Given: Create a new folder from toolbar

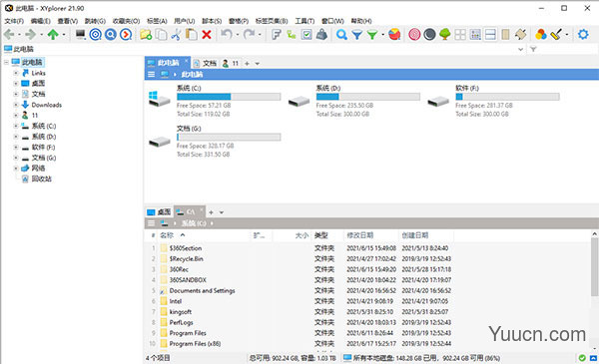Looking at the screenshot, I should [x=146, y=35].
